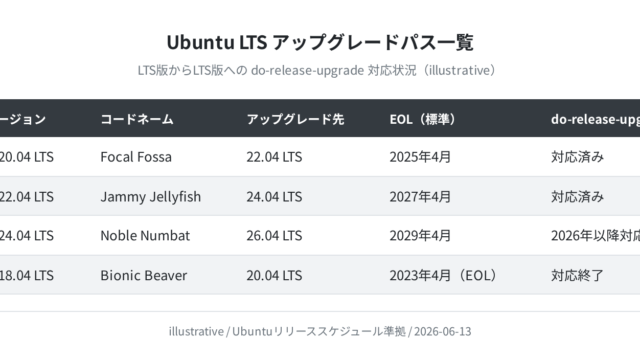Image resolution: width=640 pixels, height=360 pixels.
Task: Click the footer text with date 2026-06-13
Action: click(x=320, y=331)
